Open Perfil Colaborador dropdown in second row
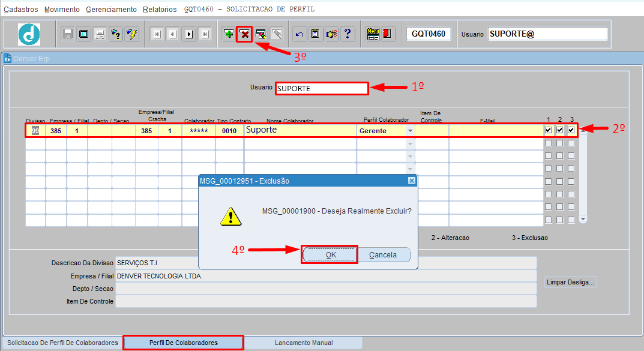The image size is (644, 351). point(410,143)
